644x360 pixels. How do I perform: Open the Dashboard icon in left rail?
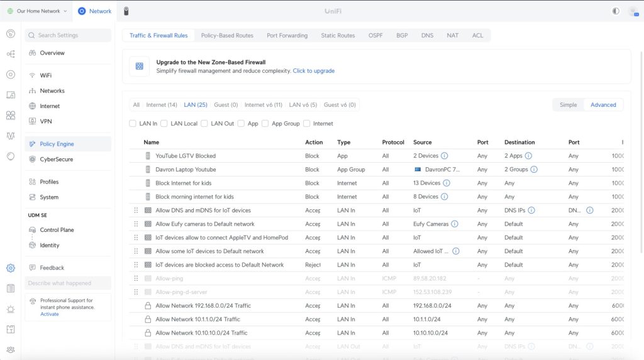pos(11,34)
